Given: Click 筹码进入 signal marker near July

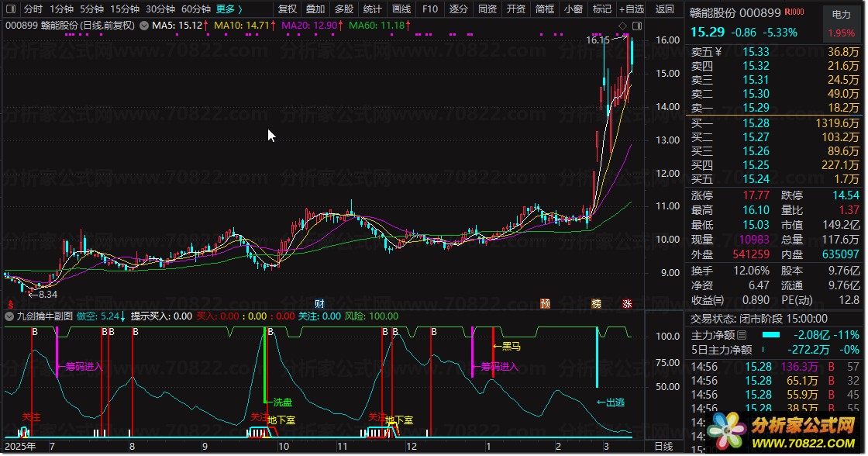Looking at the screenshot, I should point(79,367).
